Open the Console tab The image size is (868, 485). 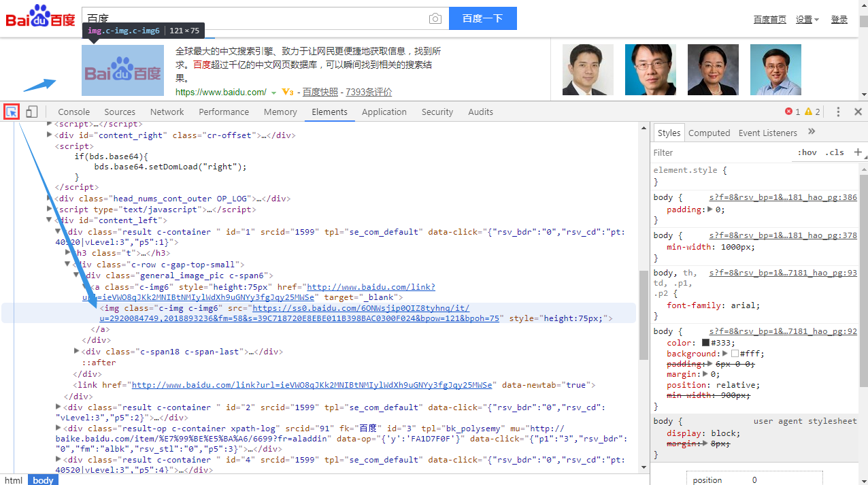click(x=73, y=112)
